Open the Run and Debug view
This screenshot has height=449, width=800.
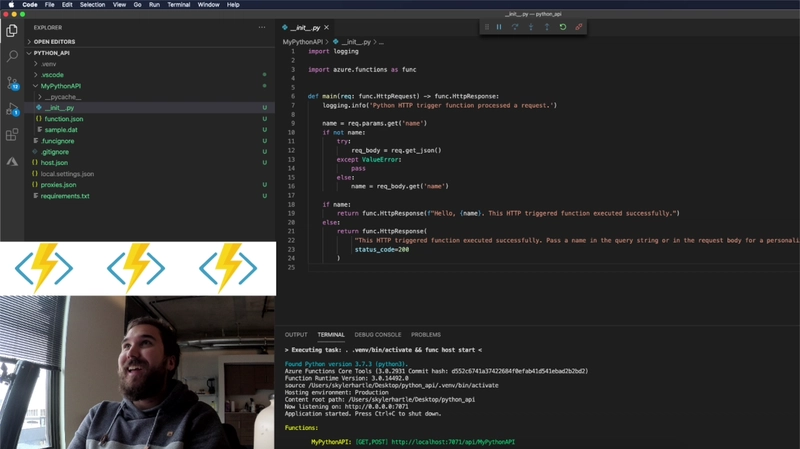(12, 109)
